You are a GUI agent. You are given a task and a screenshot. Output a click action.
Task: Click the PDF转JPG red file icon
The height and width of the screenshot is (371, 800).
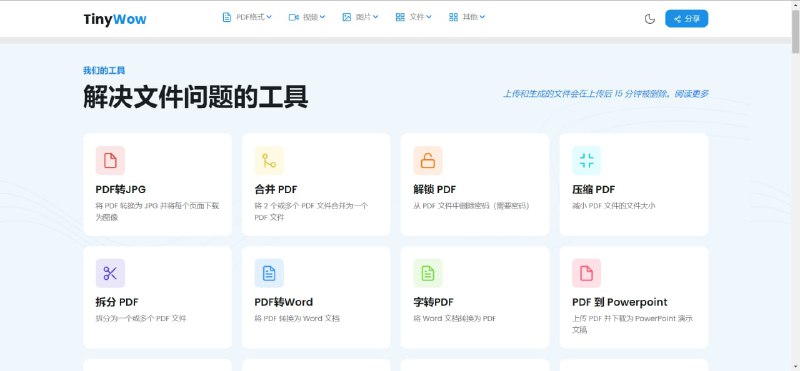pyautogui.click(x=110, y=160)
